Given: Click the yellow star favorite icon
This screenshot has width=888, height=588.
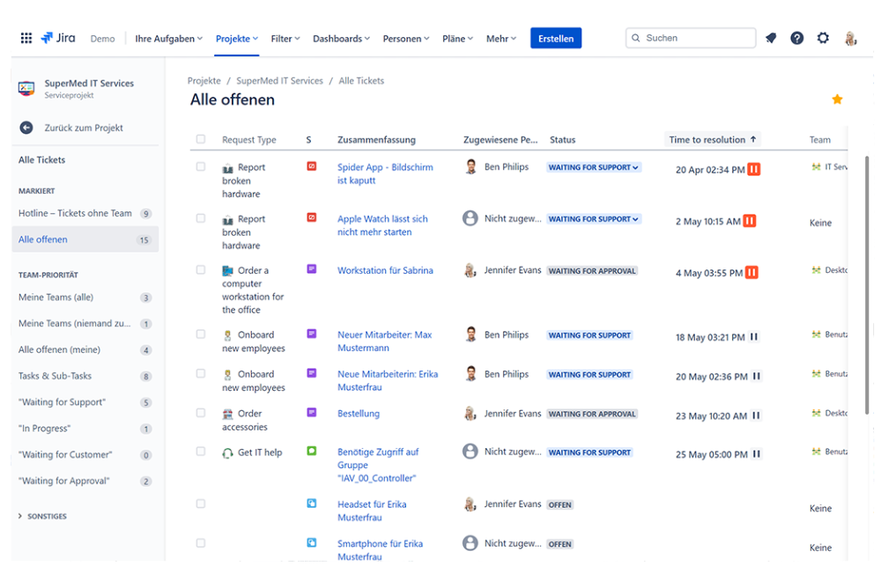Looking at the screenshot, I should click(837, 99).
